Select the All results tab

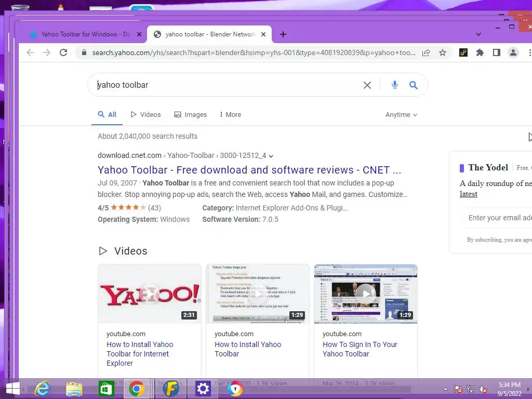tap(107, 115)
